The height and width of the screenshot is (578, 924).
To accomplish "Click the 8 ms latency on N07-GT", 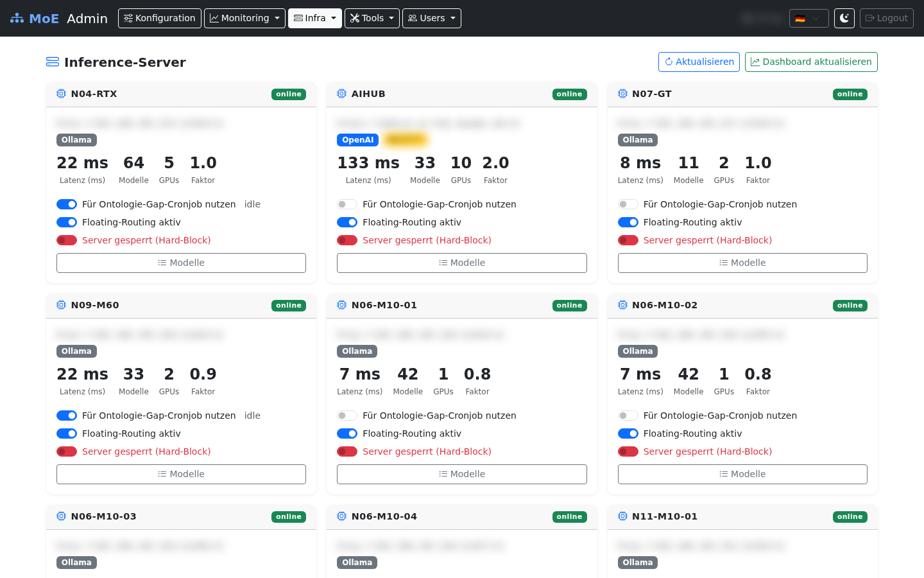I will click(640, 163).
